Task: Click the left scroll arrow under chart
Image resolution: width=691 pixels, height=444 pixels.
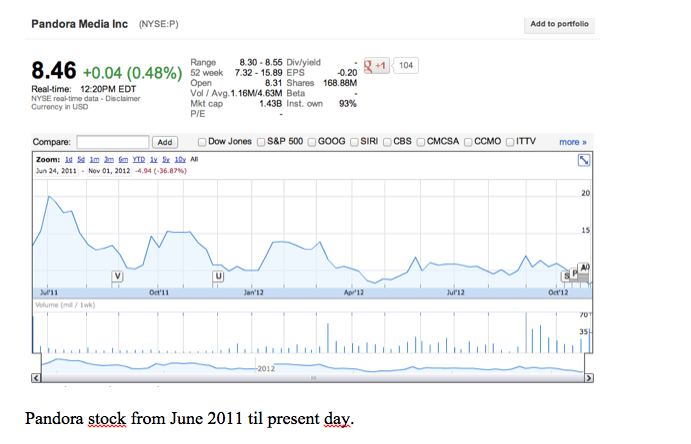Action: (36, 378)
